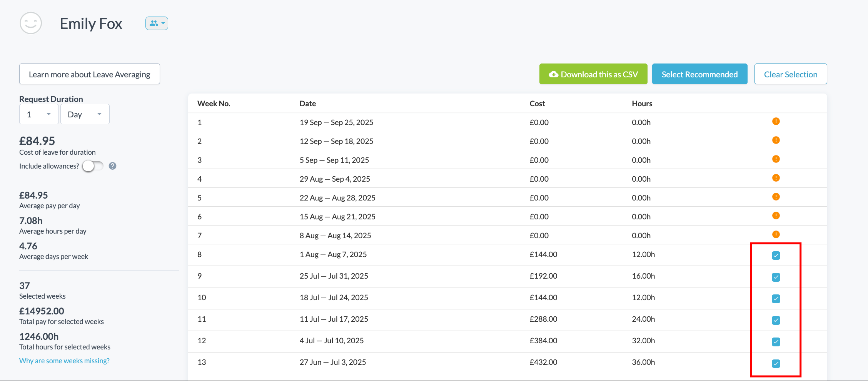The image size is (868, 381).
Task: Deselect the 11 Jul – Jul 17 week
Action: [x=776, y=320]
